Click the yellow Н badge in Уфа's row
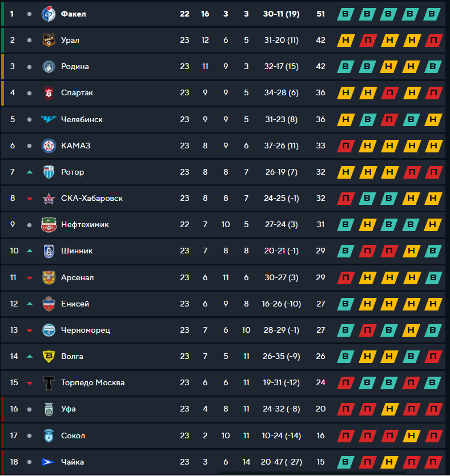This screenshot has height=476, width=450. pos(389,409)
